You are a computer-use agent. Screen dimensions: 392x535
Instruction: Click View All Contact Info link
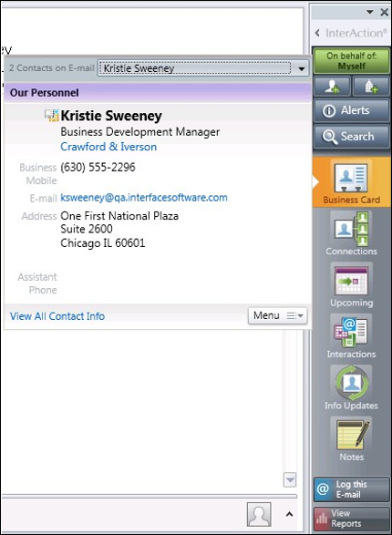click(x=57, y=316)
